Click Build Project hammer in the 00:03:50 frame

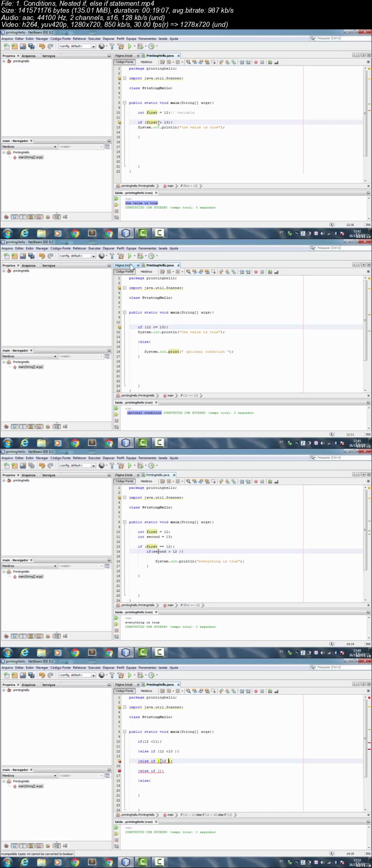tap(112, 46)
